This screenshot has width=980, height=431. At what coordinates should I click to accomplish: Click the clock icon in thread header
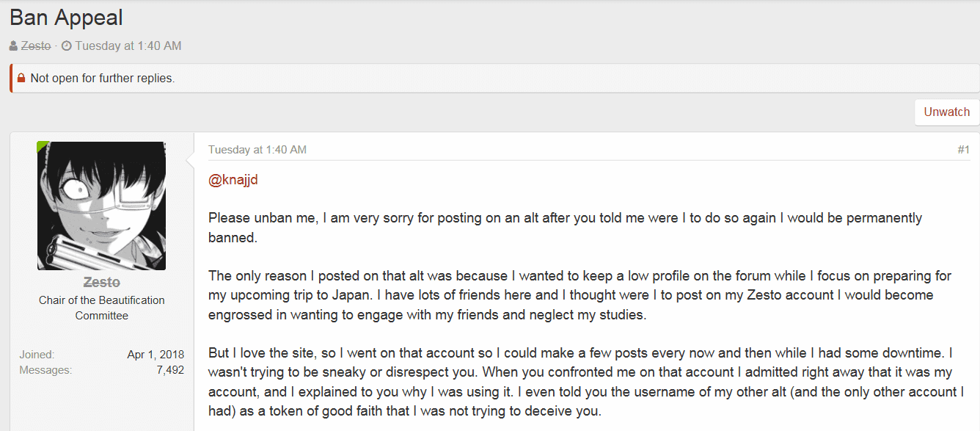(66, 46)
